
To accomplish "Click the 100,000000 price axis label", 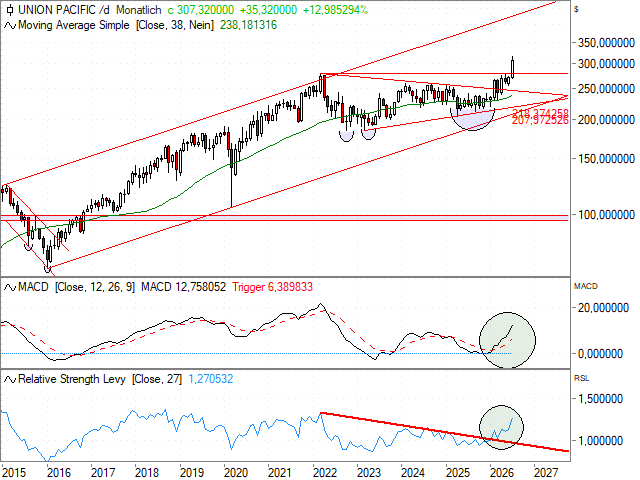I will click(x=606, y=215).
